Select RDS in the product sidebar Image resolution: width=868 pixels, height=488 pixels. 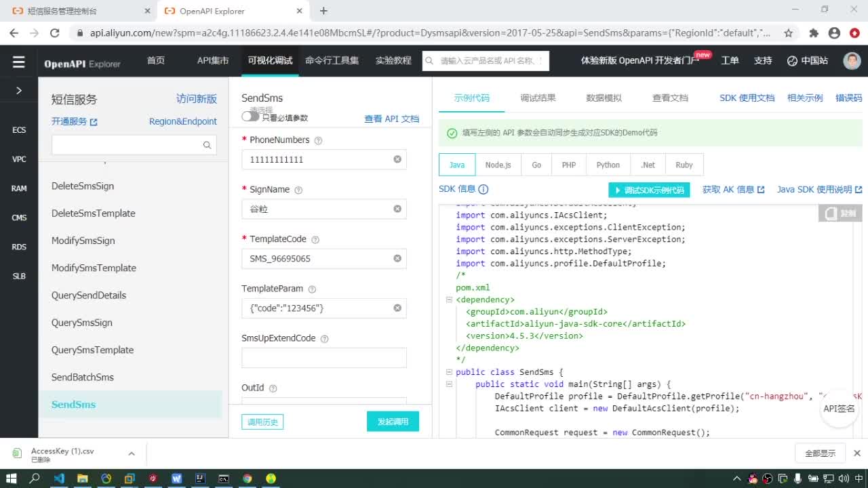pyautogui.click(x=19, y=247)
